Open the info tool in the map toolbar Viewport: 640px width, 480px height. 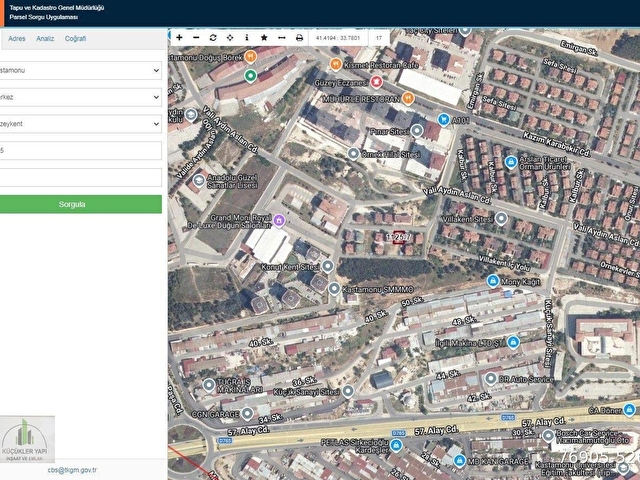(x=247, y=38)
